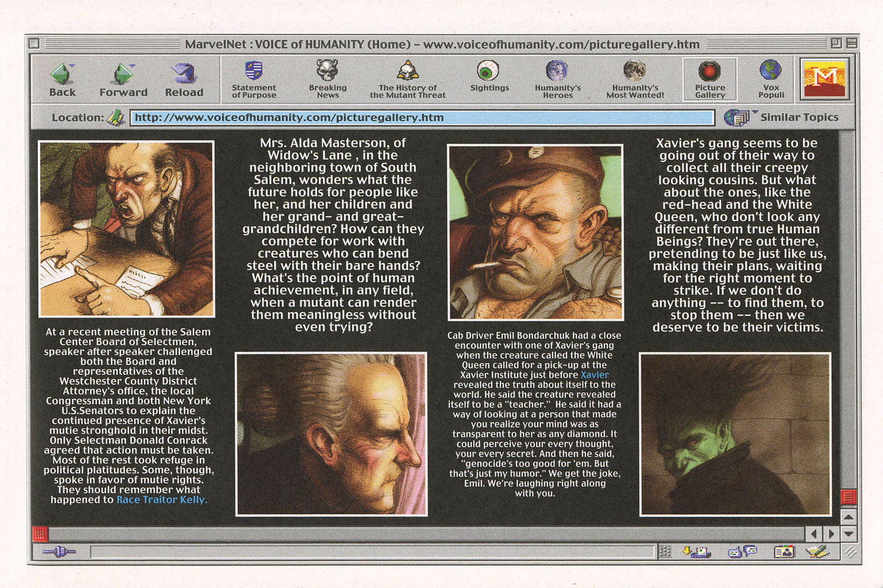View the angry selectman picture

pos(126,229)
